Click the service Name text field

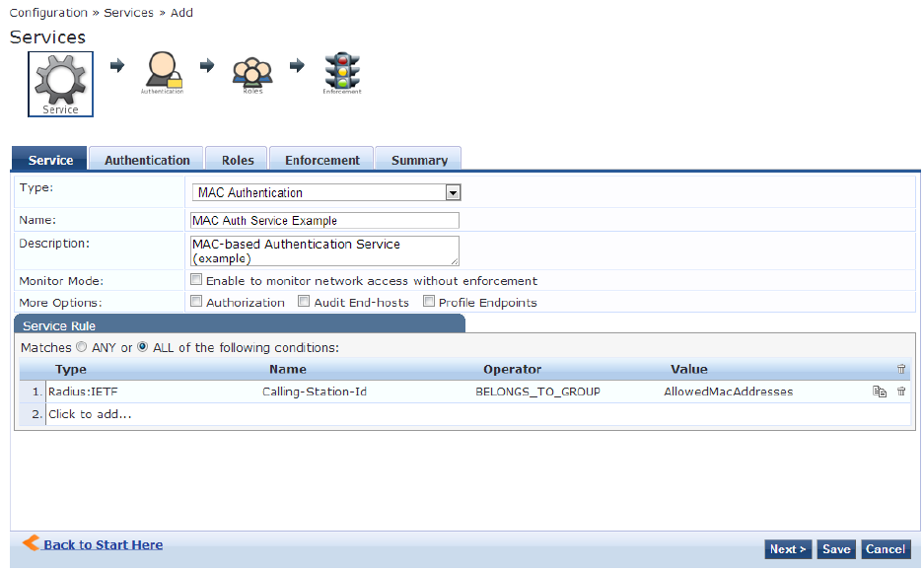[x=324, y=220]
